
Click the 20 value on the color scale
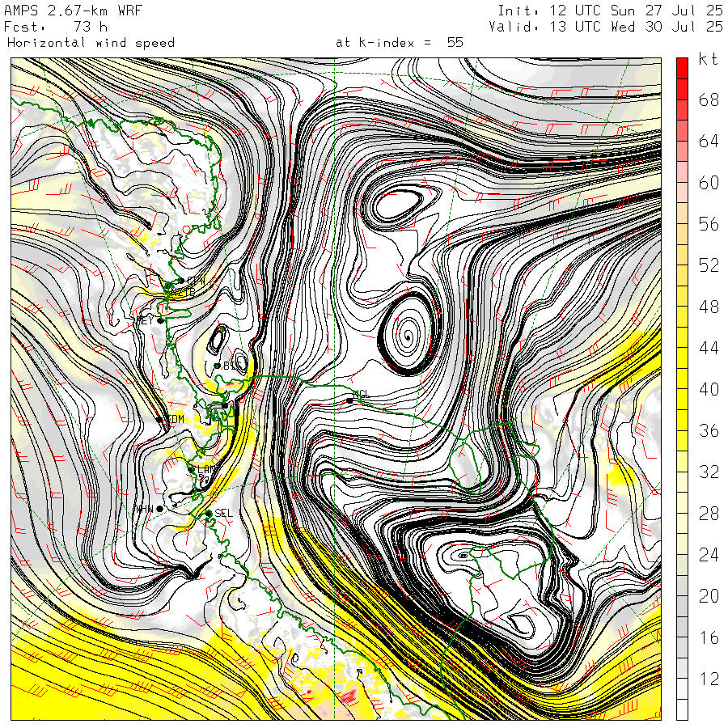click(709, 596)
